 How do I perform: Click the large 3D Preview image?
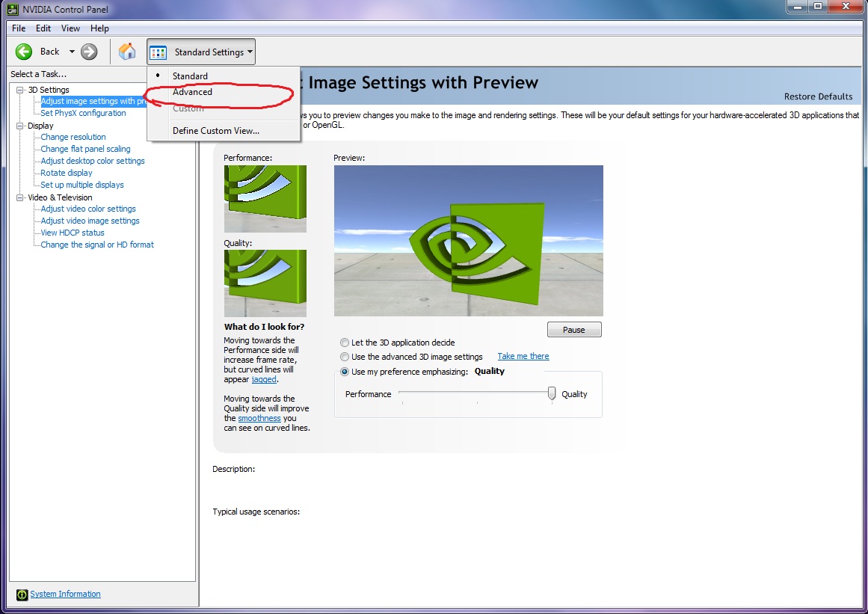468,241
